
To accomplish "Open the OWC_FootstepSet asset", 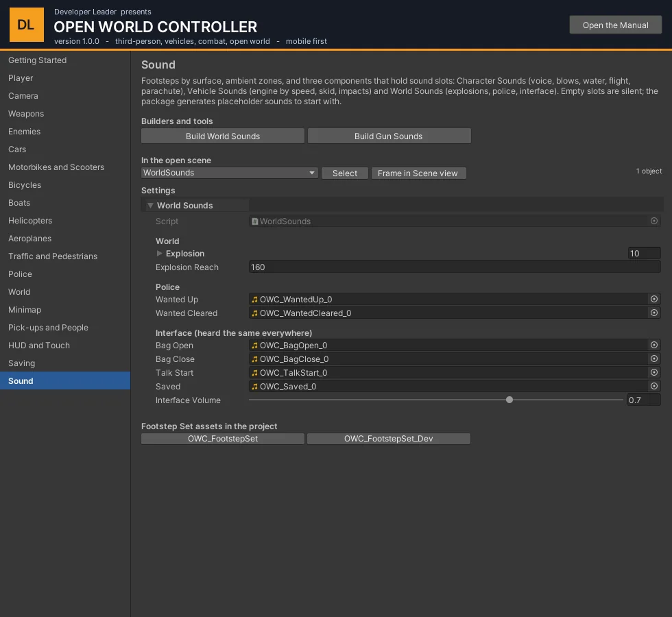I will pos(223,439).
